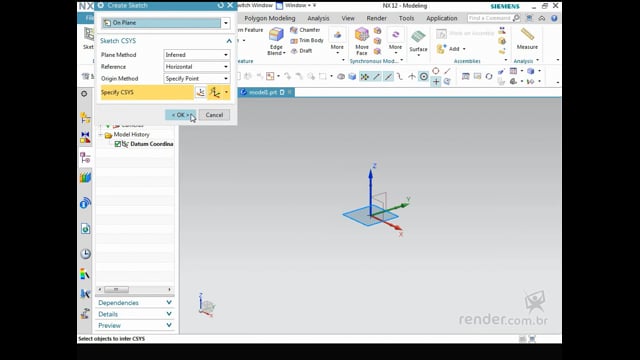Open the View ribbon tab
The height and width of the screenshot is (360, 640).
click(348, 18)
